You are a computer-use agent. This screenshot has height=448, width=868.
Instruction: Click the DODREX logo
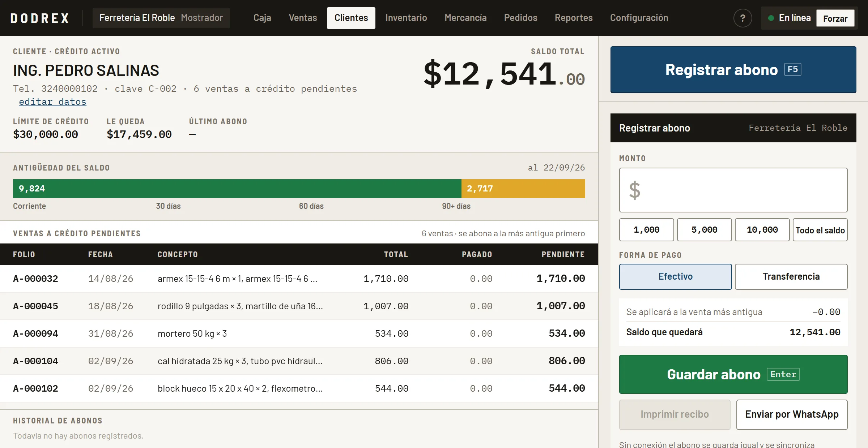pyautogui.click(x=40, y=18)
